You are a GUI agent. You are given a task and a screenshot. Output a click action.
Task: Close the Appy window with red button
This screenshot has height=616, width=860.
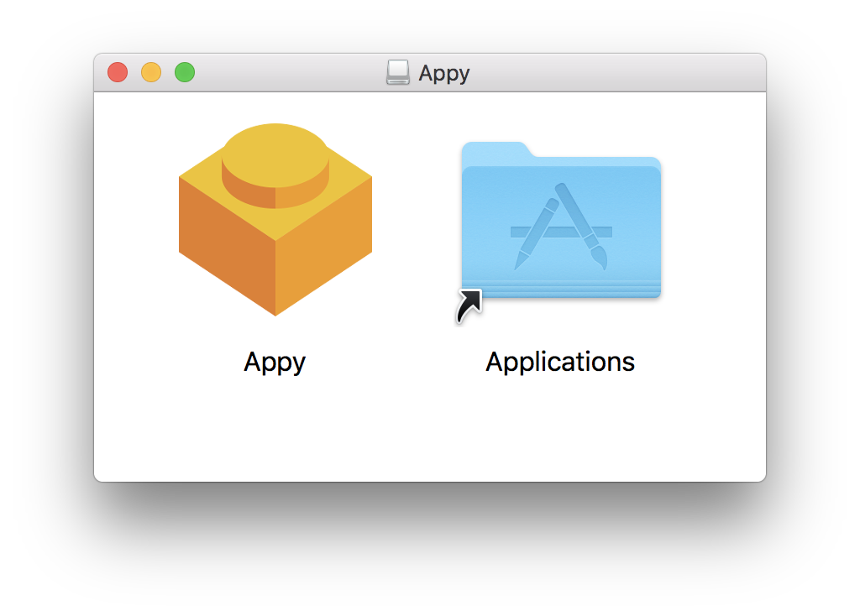118,72
